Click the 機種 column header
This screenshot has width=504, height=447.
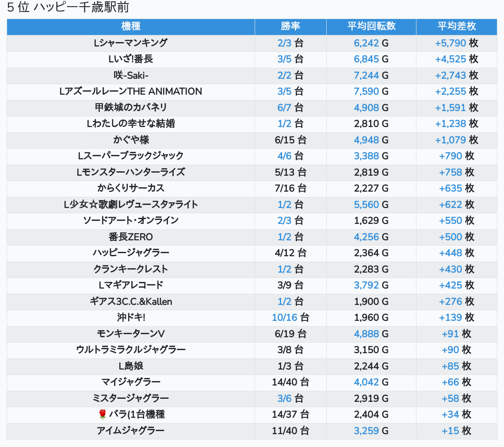click(131, 27)
